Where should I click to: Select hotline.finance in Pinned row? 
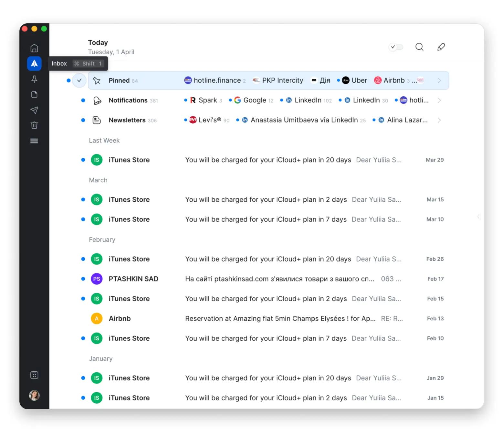pyautogui.click(x=215, y=80)
